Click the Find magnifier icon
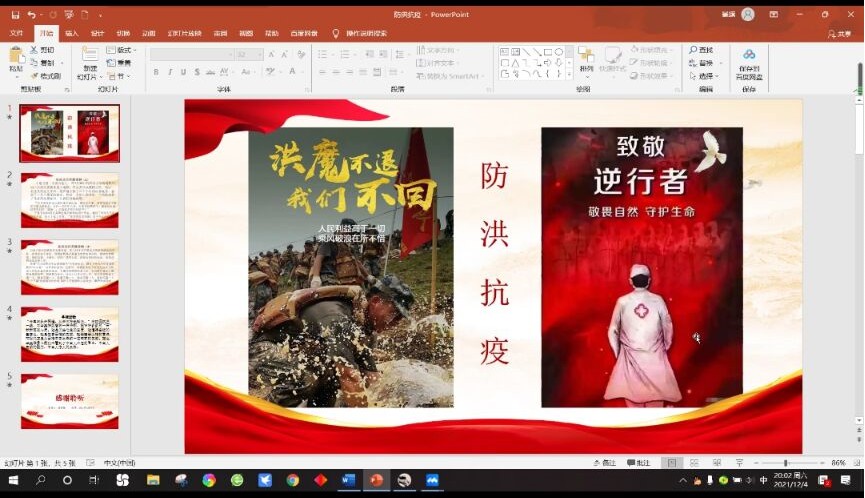Screen dimensions: 865x498 point(693,50)
